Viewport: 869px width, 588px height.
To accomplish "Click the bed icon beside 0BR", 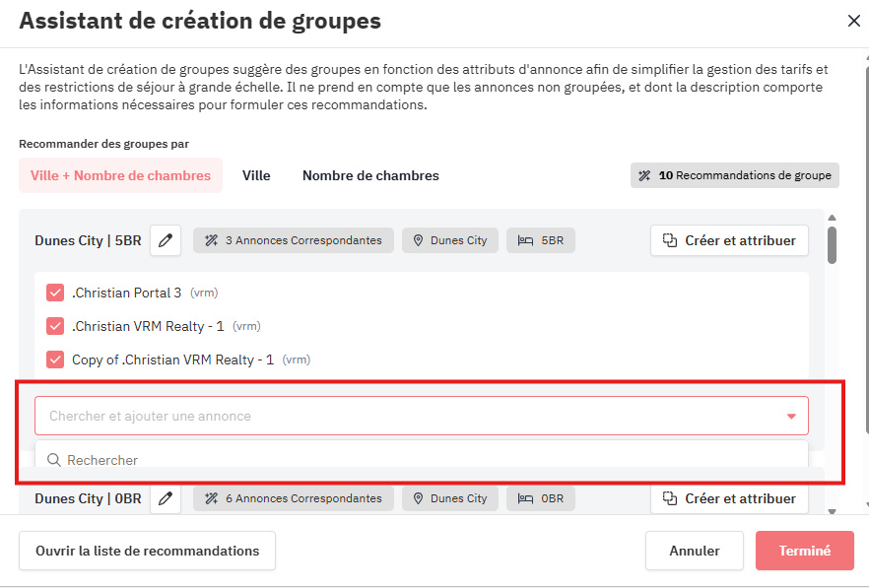I will pyautogui.click(x=526, y=498).
